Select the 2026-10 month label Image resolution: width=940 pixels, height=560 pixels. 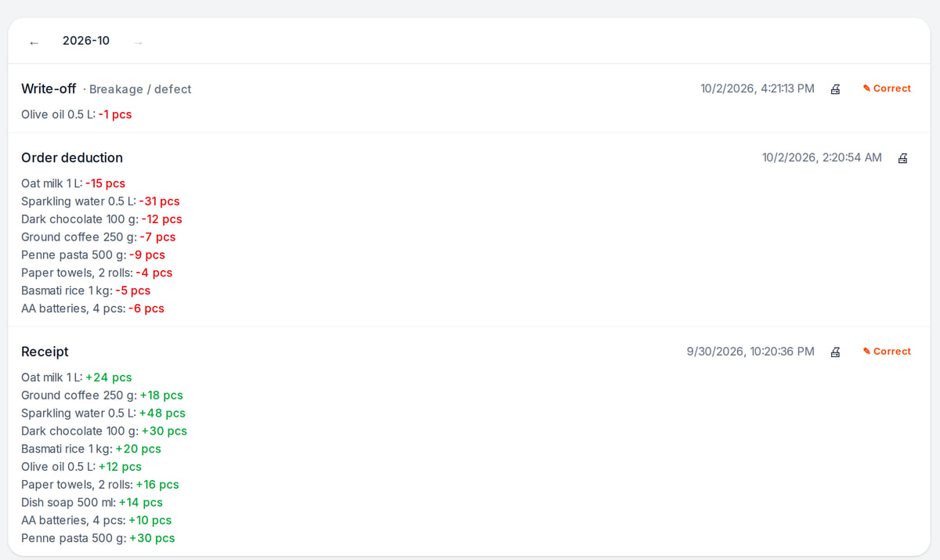[x=86, y=41]
